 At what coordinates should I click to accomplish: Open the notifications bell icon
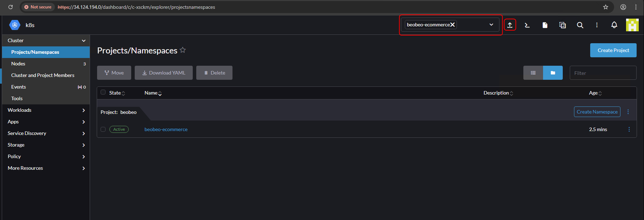click(x=614, y=25)
